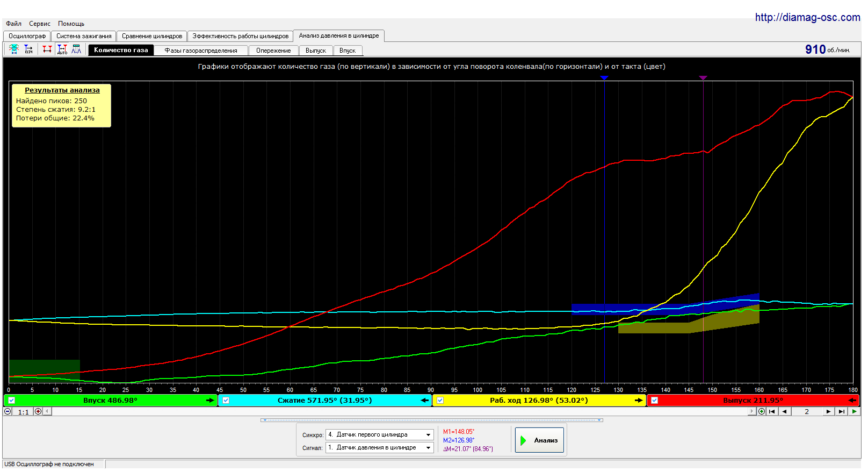Click the M2=126.98° marker value
Screen dimensions: 868x471
coord(459,440)
